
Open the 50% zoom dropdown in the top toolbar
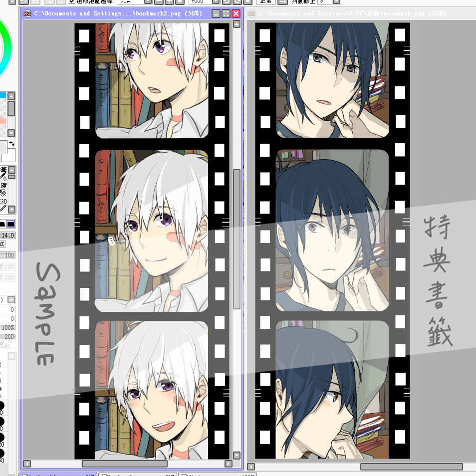[x=148, y=1]
